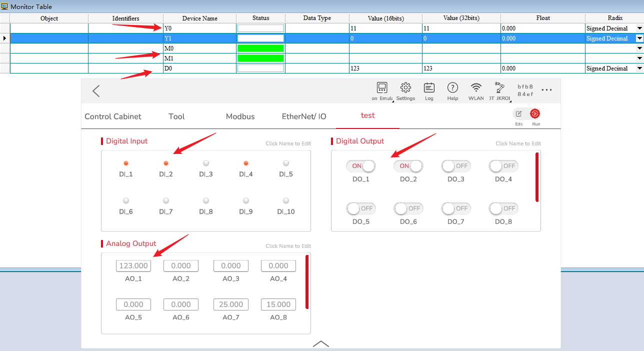
Task: Toggle the DO_3 switch on
Action: (x=455, y=166)
